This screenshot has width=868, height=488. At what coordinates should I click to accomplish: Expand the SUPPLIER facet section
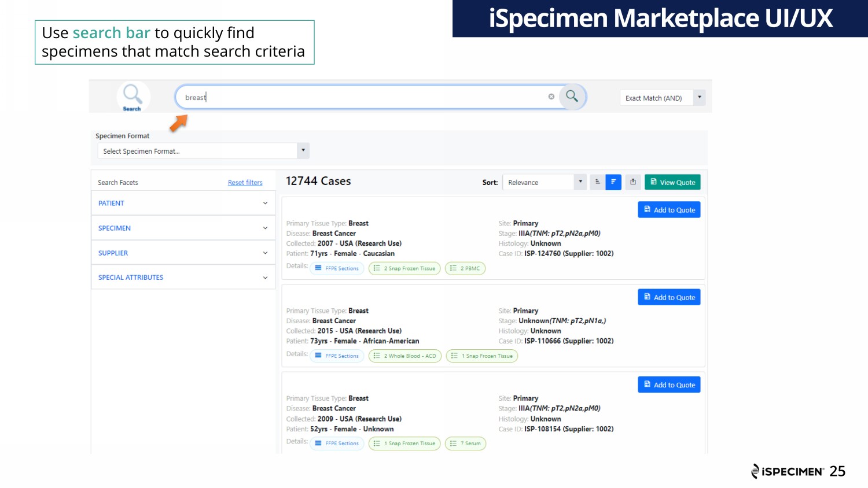point(183,253)
